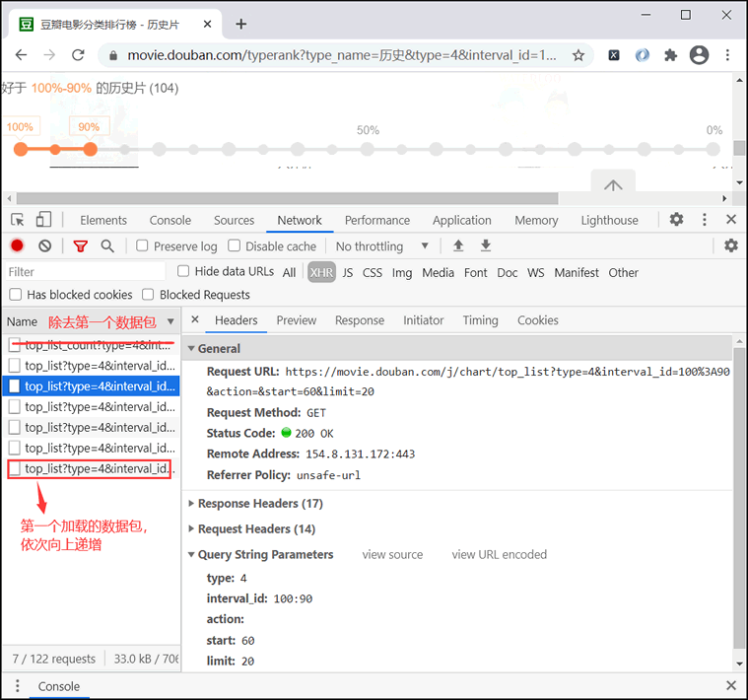Stop recording network log
The height and width of the screenshot is (700, 748).
click(17, 245)
